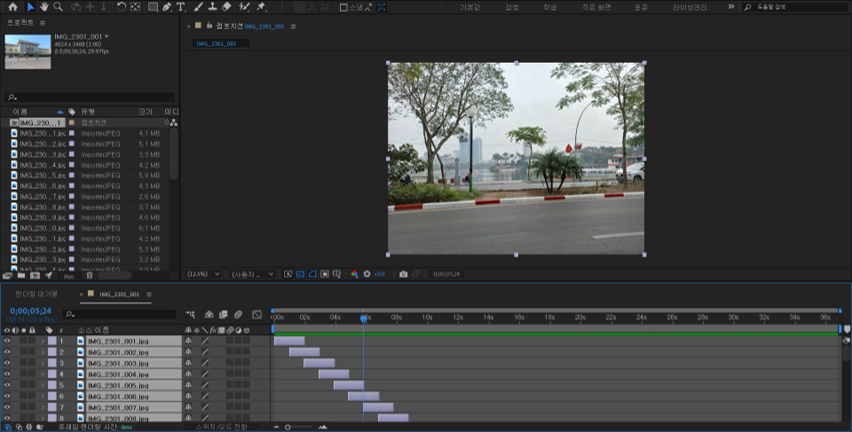Open workspace overflow double-arrow menu
852x432 pixels.
point(731,7)
